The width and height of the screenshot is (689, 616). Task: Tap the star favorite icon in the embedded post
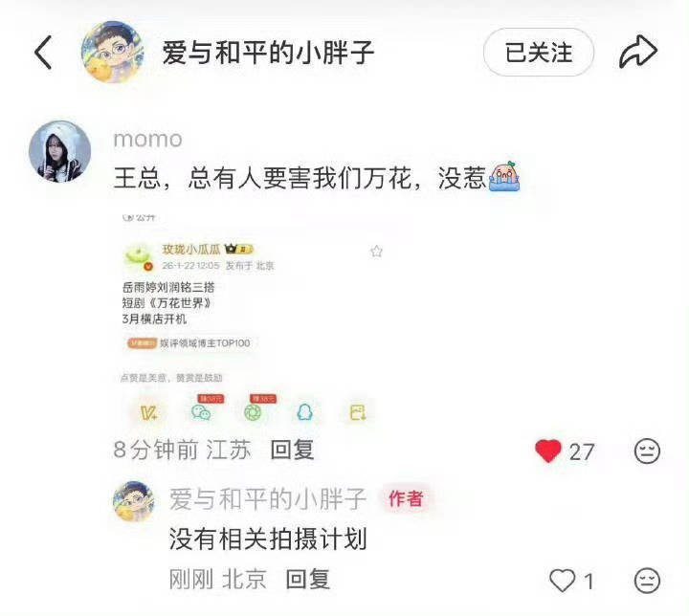376,252
